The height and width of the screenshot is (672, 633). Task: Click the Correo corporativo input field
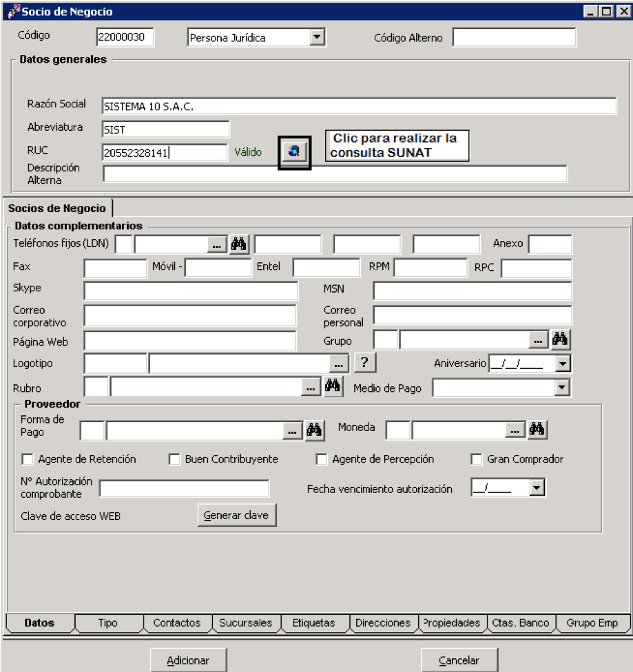(x=190, y=316)
